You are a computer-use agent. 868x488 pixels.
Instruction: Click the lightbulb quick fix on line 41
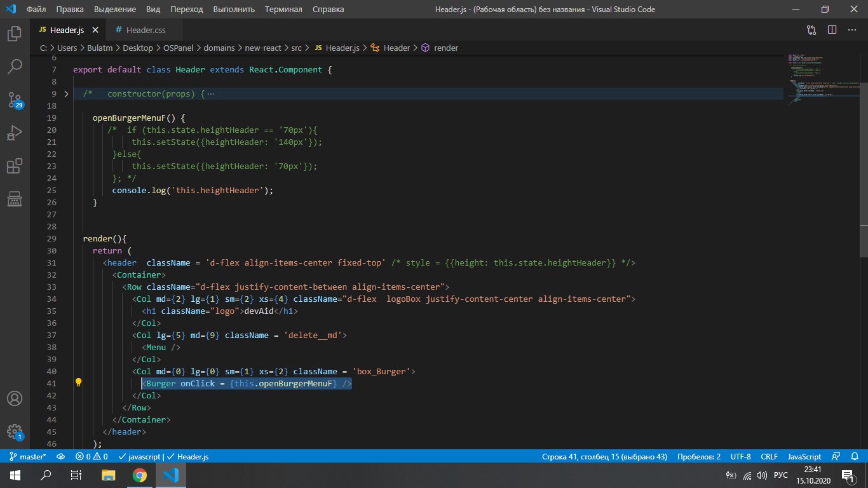[x=79, y=383]
